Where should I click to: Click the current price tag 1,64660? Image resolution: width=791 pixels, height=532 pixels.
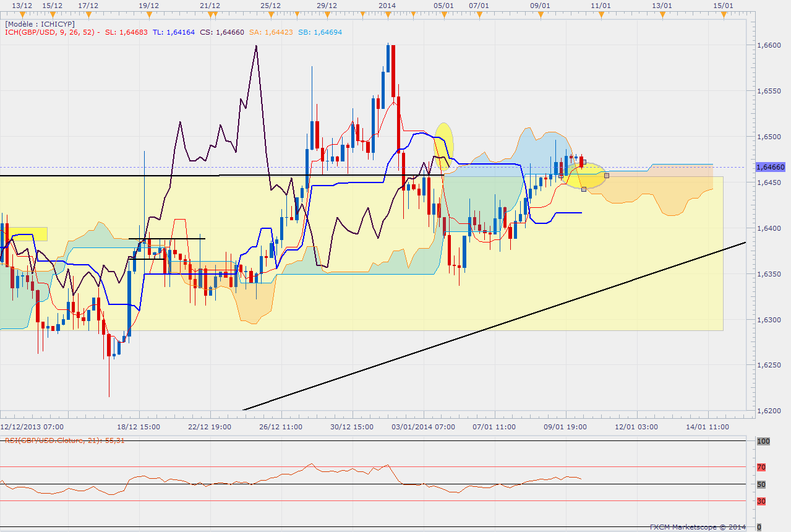771,167
